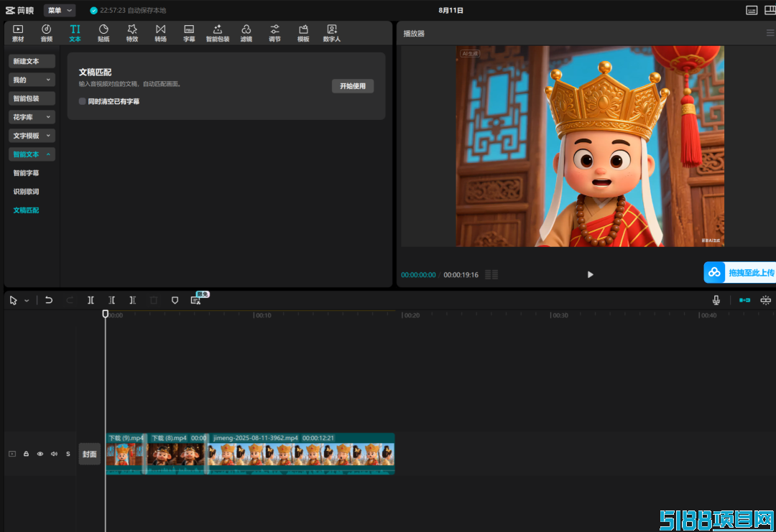Toggle the S solo button on the track
Screen dimensions: 776x532
pos(68,454)
